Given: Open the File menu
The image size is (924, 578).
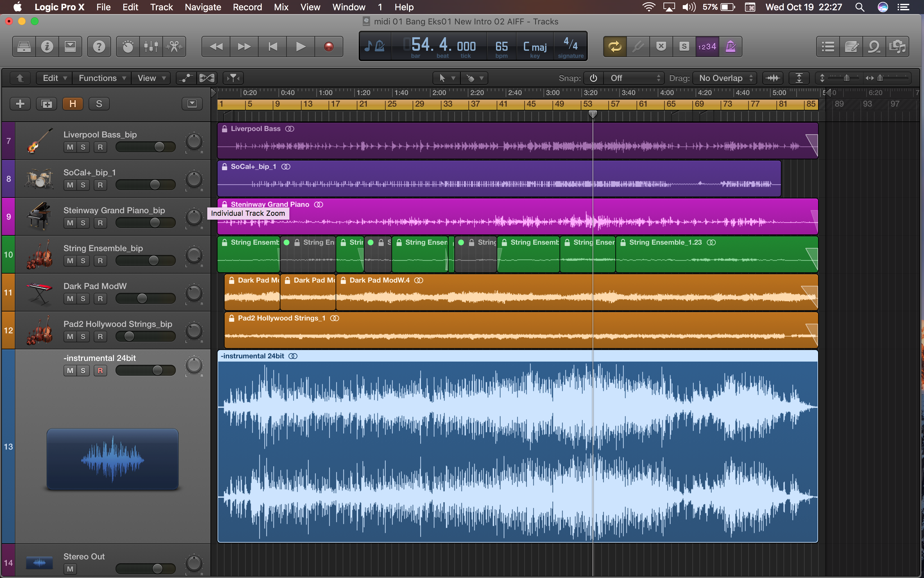Looking at the screenshot, I should click(x=103, y=7).
